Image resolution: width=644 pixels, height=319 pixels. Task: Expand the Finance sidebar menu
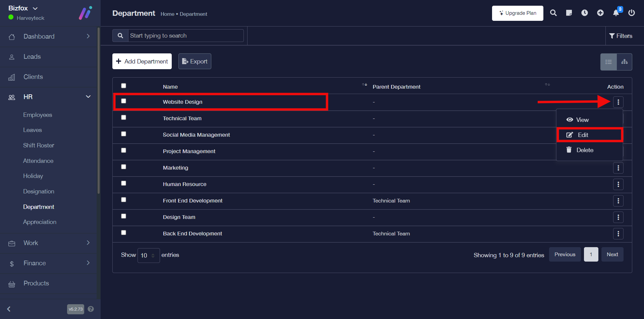pyautogui.click(x=50, y=263)
